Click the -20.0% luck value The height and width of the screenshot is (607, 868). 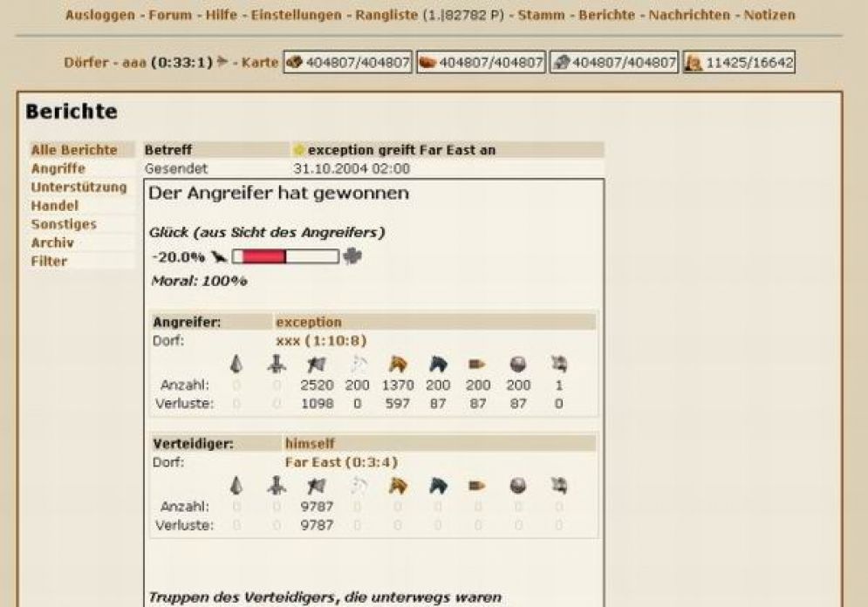point(178,256)
